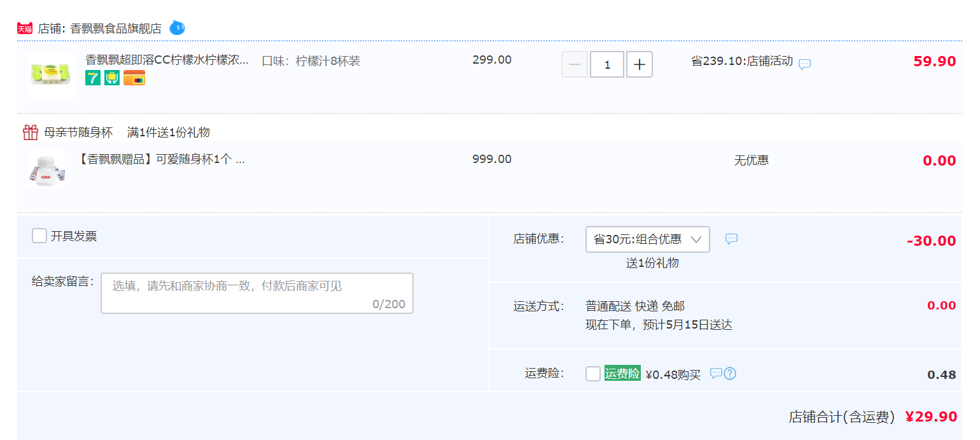Click the 普通配送 快递 免邮 shipping text
Viewport: 980px width, 440px height.
(x=635, y=306)
